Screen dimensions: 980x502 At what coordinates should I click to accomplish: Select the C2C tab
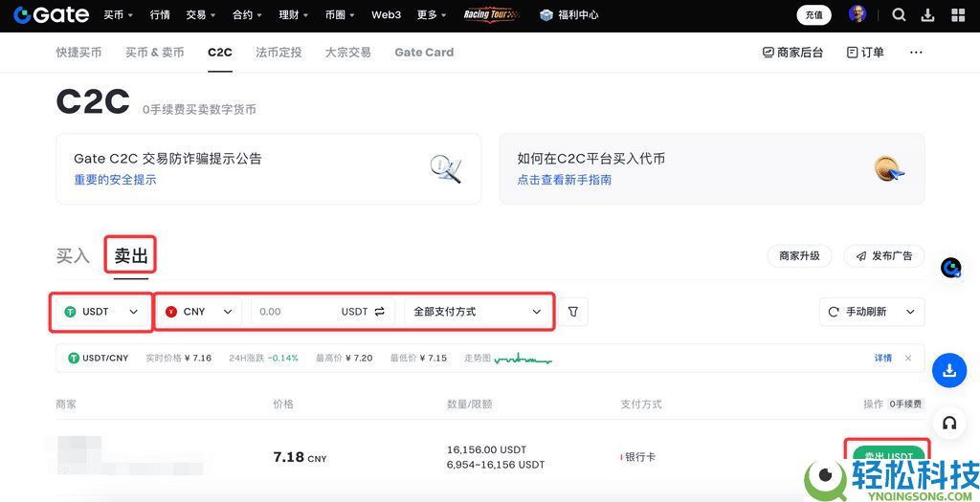point(220,53)
